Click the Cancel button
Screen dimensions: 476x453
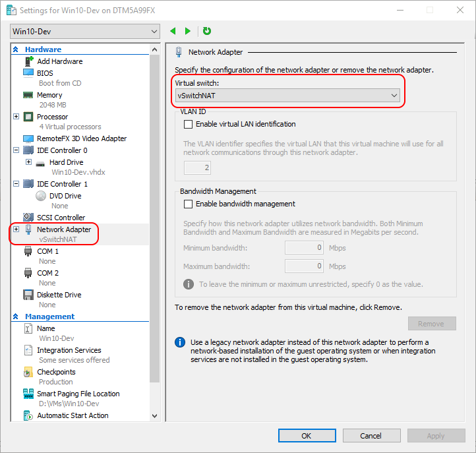pyautogui.click(x=372, y=436)
